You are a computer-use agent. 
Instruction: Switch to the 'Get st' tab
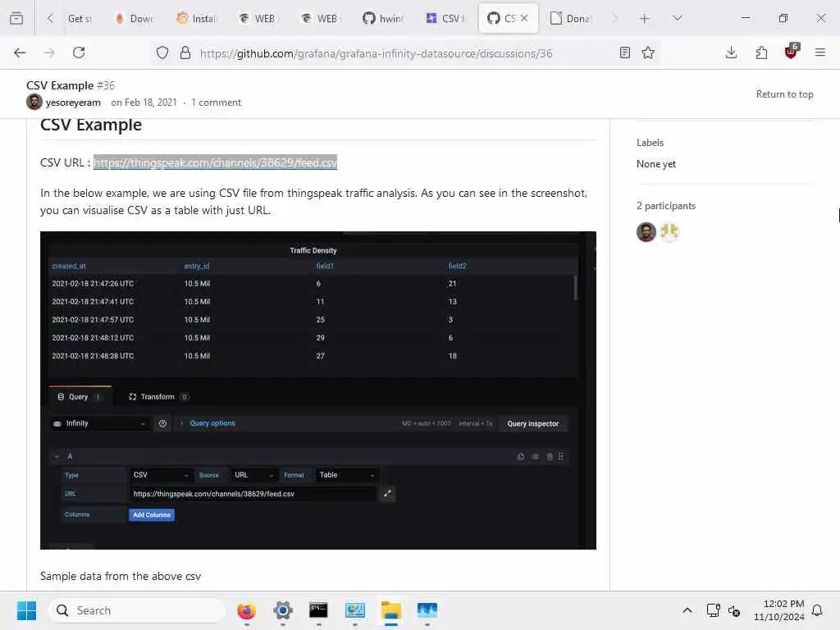tap(80, 18)
